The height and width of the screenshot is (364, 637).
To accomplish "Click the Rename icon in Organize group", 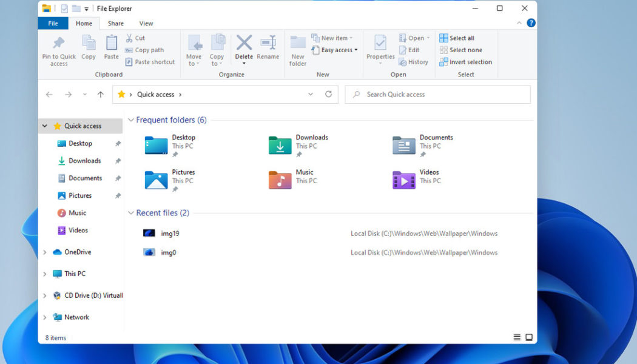I will (268, 44).
